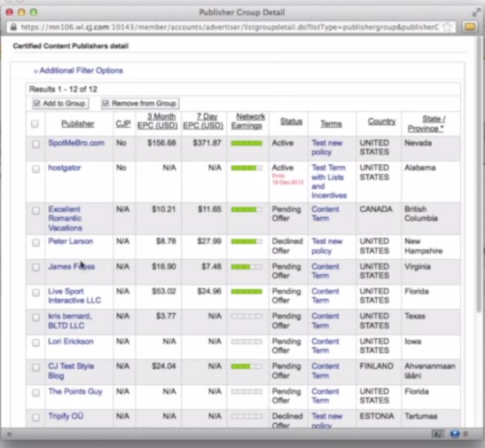Click the red Ends 19-Dec-2013 status note
Image resolution: width=485 pixels, height=448 pixels.
287,179
